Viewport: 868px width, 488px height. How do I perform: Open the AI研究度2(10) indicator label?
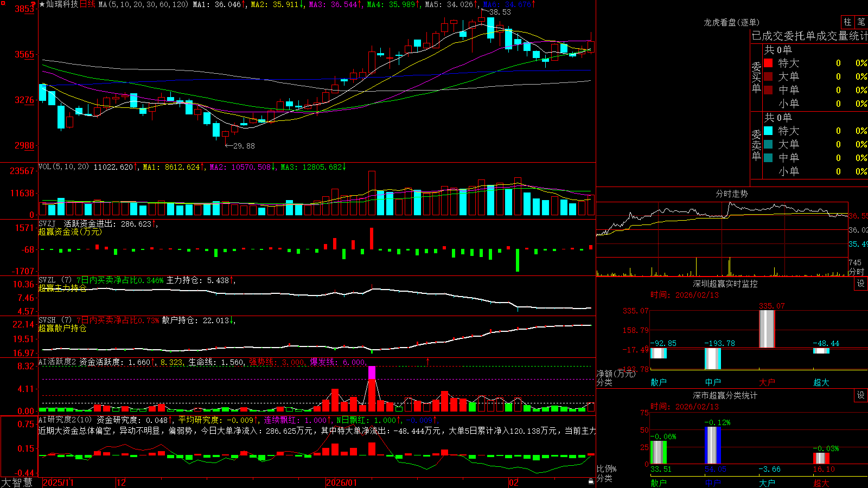click(65, 420)
